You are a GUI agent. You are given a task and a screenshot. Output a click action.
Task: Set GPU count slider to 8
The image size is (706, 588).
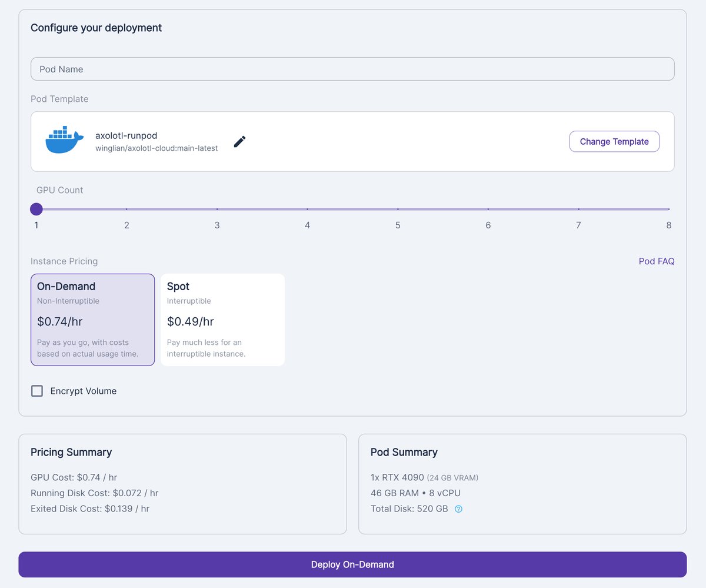(668, 209)
